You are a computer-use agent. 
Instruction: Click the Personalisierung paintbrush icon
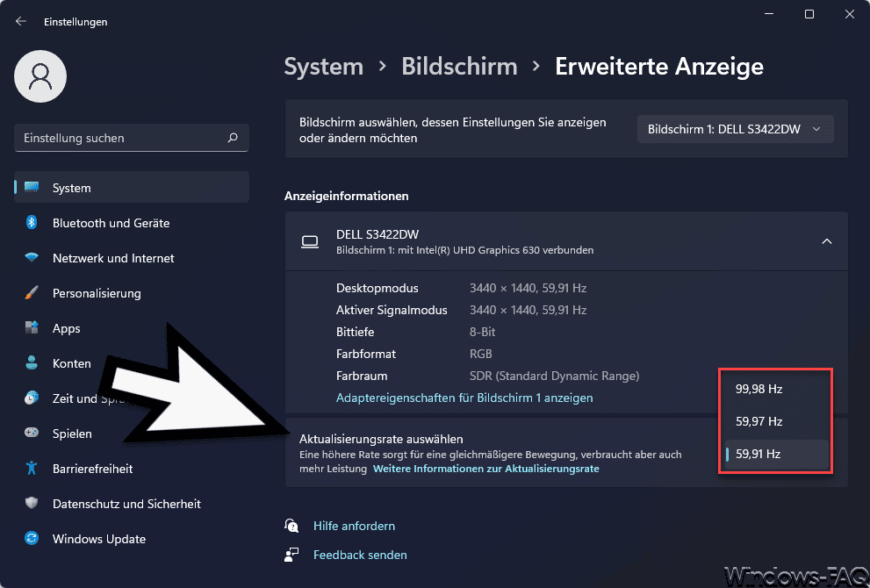point(32,293)
